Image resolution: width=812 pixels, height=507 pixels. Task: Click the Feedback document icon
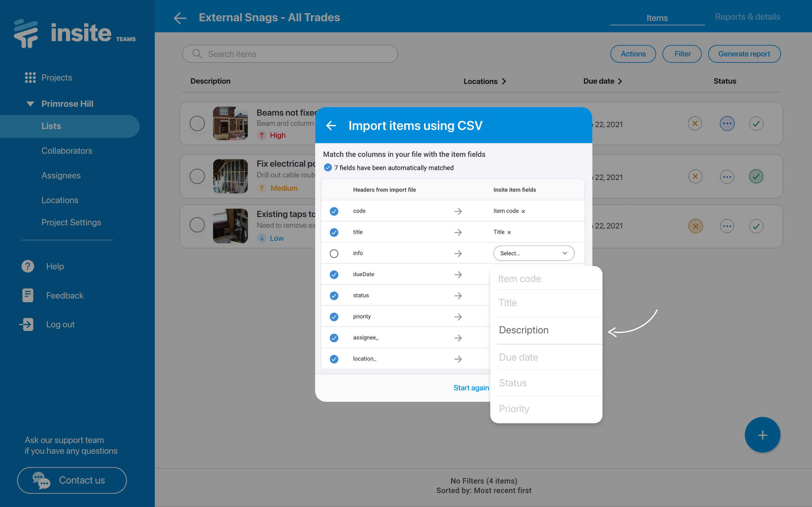coord(28,295)
